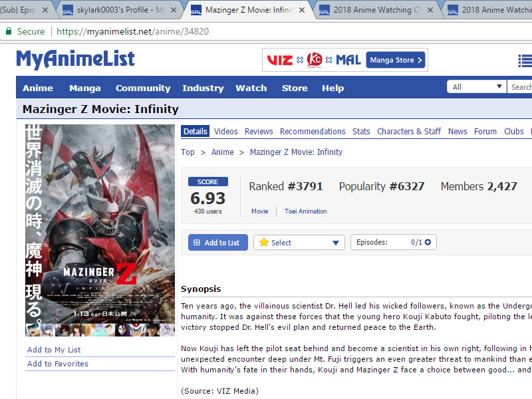Click the Toei Animation studio link
The width and height of the screenshot is (532, 399).
(x=306, y=211)
